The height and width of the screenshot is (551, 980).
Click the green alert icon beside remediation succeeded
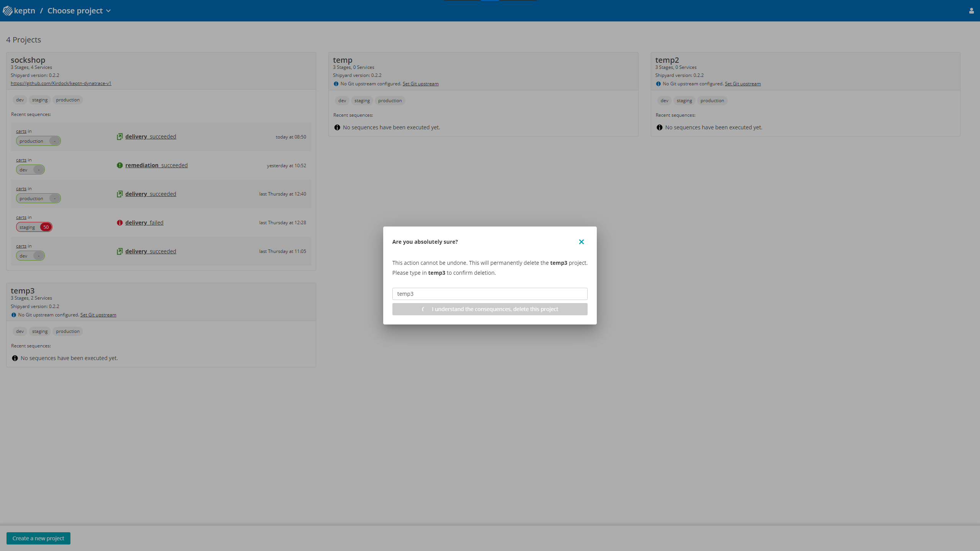pos(119,165)
